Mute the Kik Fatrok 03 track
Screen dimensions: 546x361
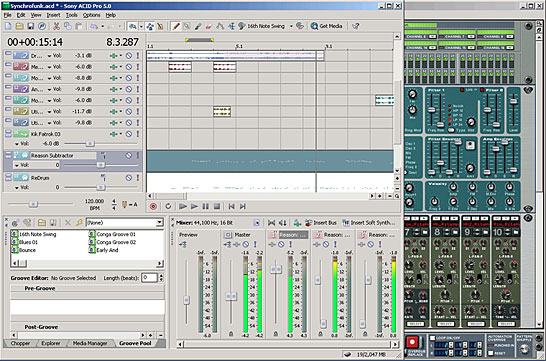(x=129, y=134)
